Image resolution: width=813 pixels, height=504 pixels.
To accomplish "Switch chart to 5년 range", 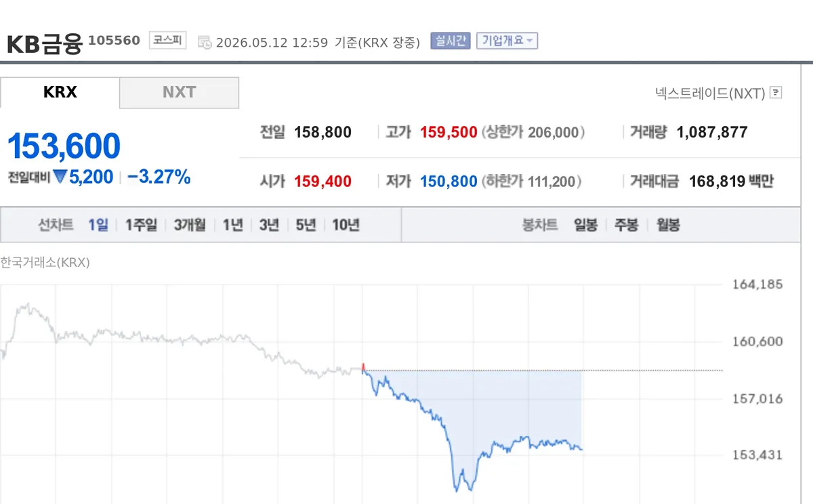I will coord(306,226).
